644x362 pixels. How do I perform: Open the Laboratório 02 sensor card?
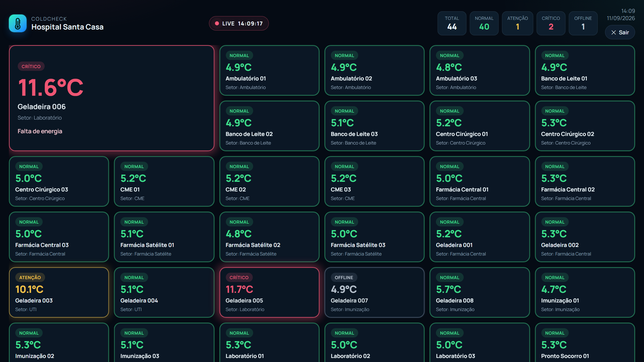(375, 343)
